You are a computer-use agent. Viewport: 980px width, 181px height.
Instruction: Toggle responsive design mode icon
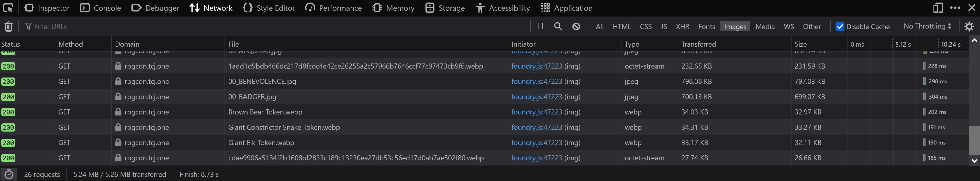(x=937, y=8)
